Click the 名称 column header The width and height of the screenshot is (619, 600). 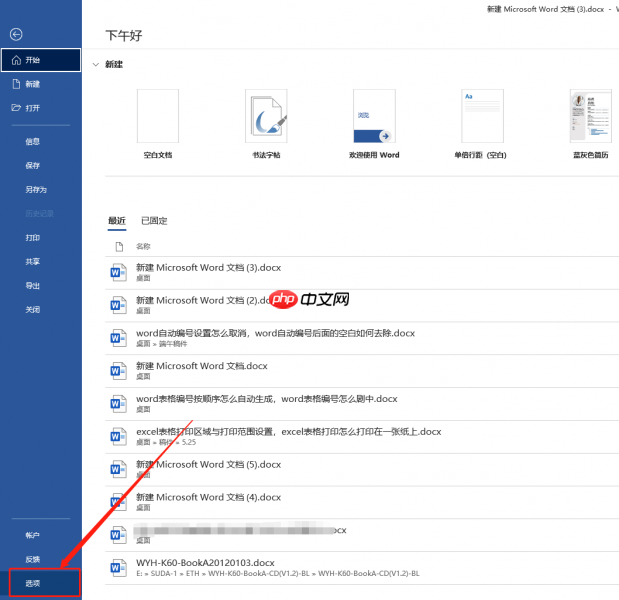(143, 247)
